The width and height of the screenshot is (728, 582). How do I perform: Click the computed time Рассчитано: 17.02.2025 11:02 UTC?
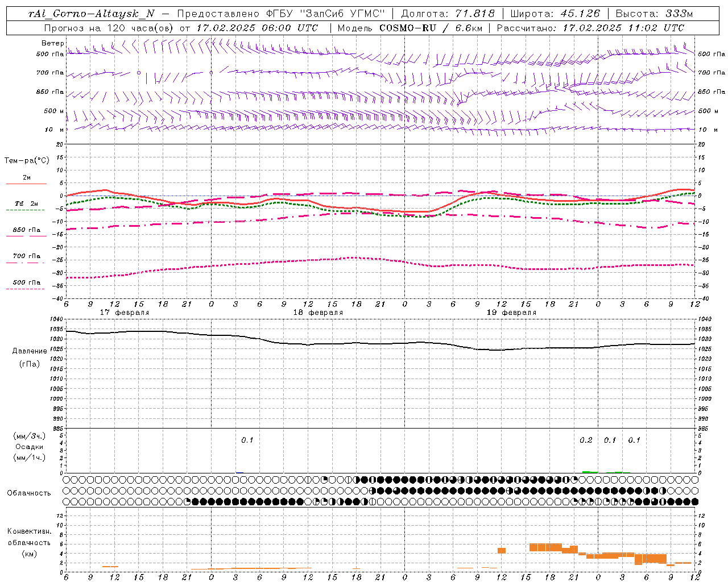[590, 28]
